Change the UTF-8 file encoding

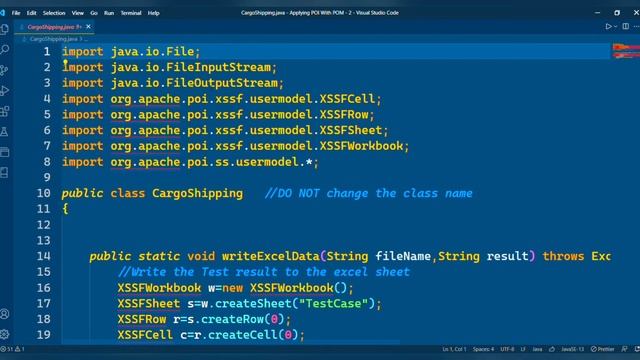point(507,349)
